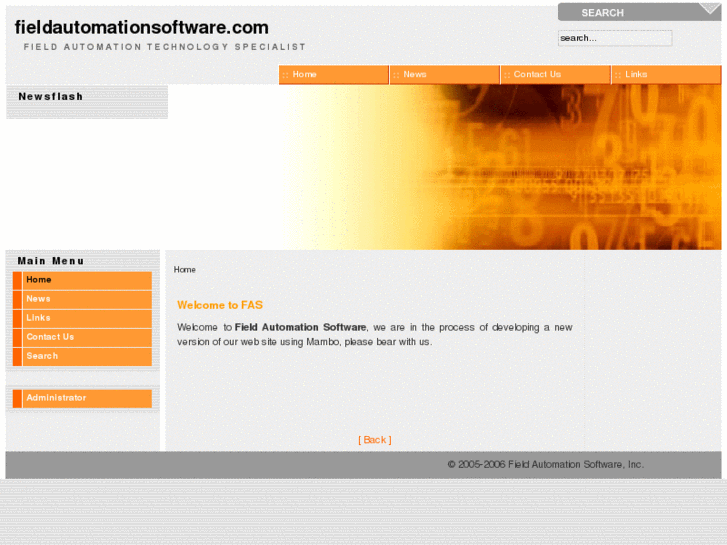Select News in the Main Menu sidebar
The image size is (727, 545).
[x=82, y=299]
